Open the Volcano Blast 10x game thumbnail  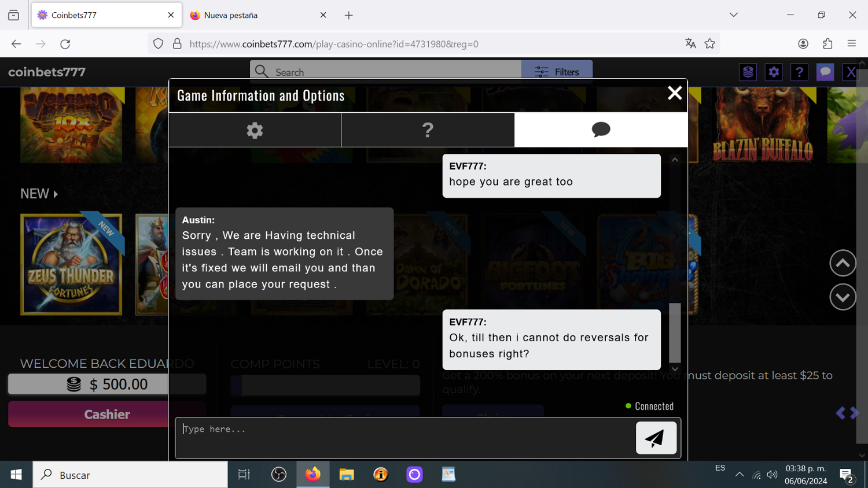coord(71,125)
